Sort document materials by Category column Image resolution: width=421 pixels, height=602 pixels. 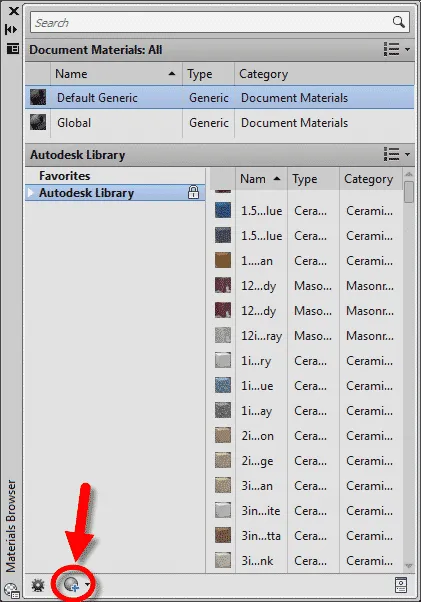click(324, 74)
